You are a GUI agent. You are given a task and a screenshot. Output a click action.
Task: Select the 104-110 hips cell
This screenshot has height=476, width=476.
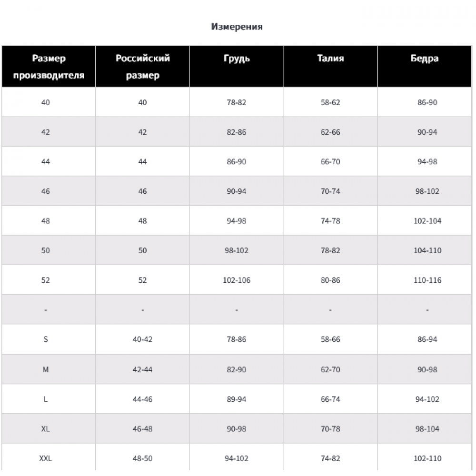[x=425, y=250]
